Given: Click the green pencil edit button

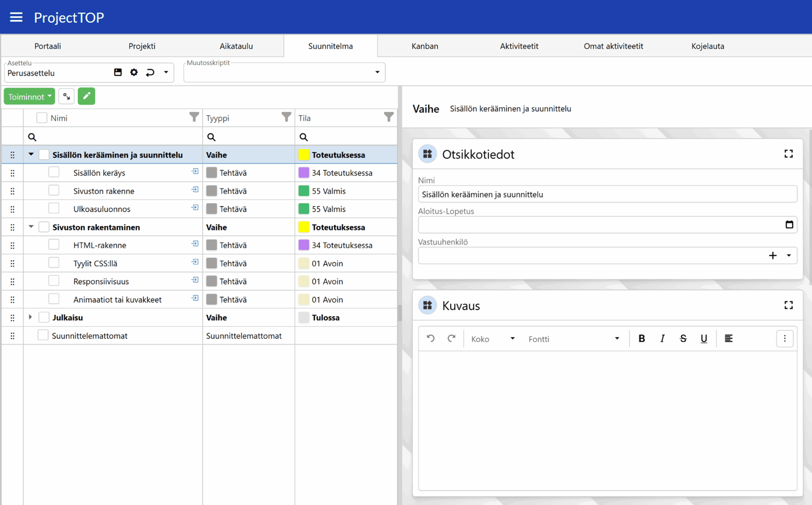Looking at the screenshot, I should click(86, 96).
